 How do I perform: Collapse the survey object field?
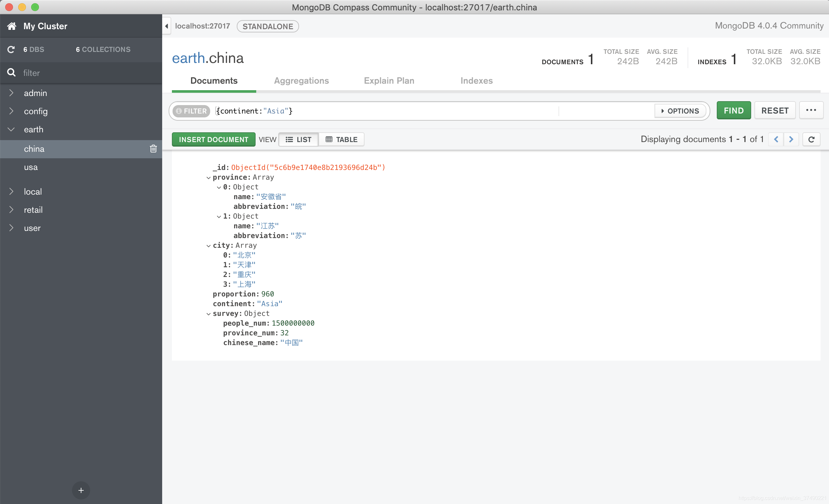[209, 314]
